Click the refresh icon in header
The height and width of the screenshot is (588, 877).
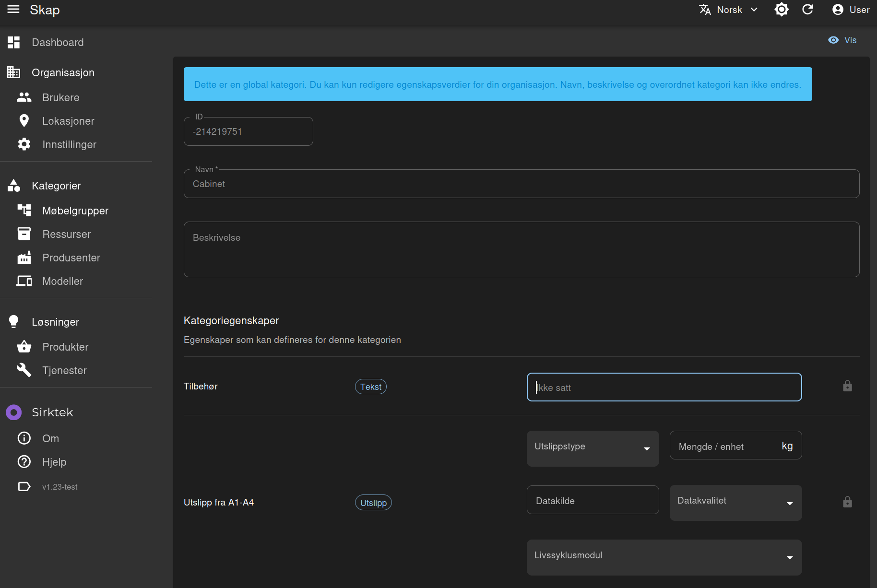808,10
